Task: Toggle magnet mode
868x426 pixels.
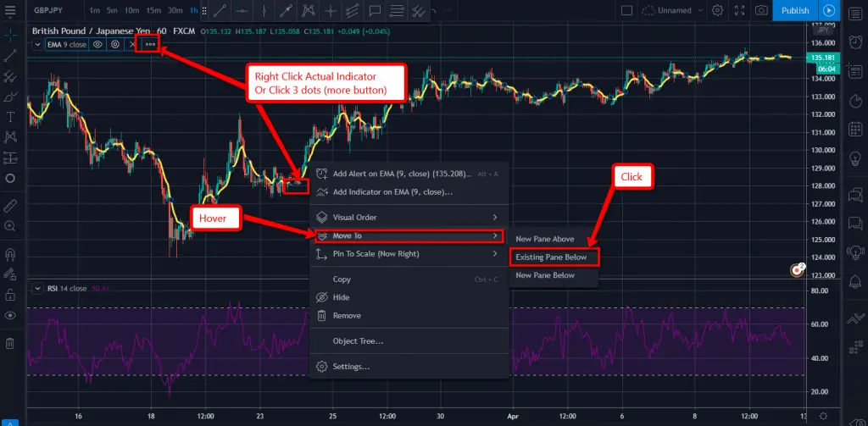Action: click(x=10, y=254)
